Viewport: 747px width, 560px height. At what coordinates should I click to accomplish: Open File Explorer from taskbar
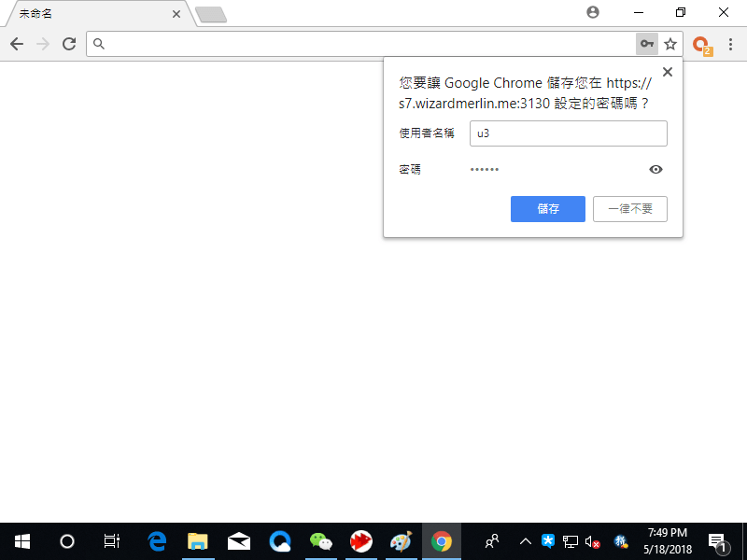point(198,541)
